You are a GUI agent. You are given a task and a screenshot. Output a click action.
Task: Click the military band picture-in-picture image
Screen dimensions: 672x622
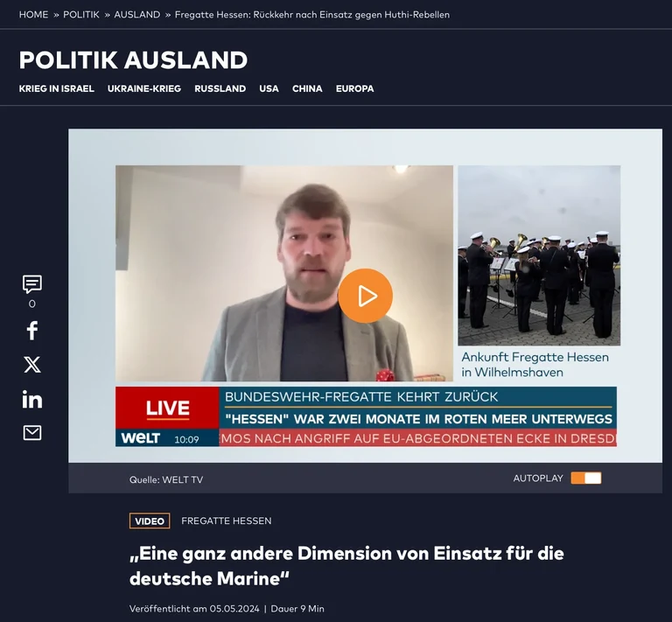(x=539, y=255)
